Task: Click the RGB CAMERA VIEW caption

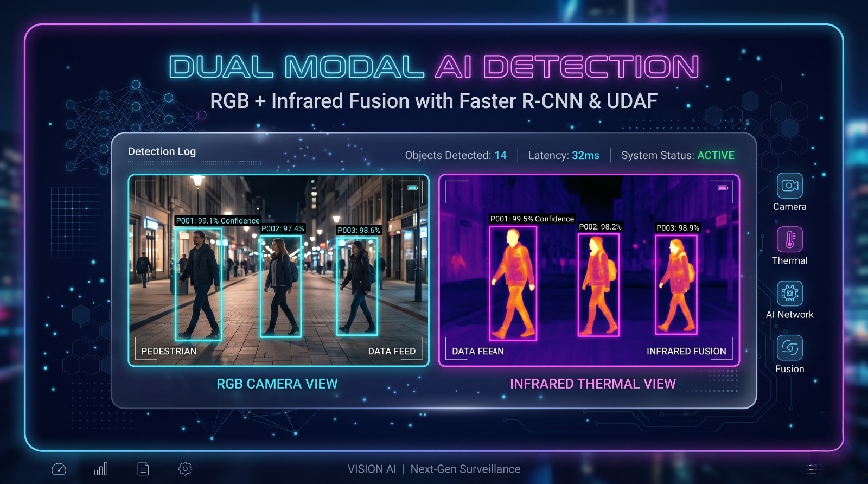Action: pyautogui.click(x=277, y=384)
